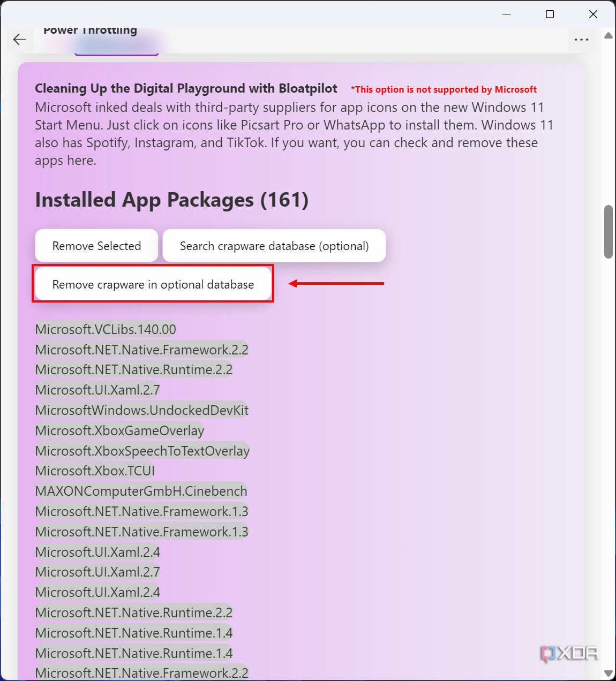Close the application window
Image resolution: width=616 pixels, height=681 pixels.
[593, 14]
